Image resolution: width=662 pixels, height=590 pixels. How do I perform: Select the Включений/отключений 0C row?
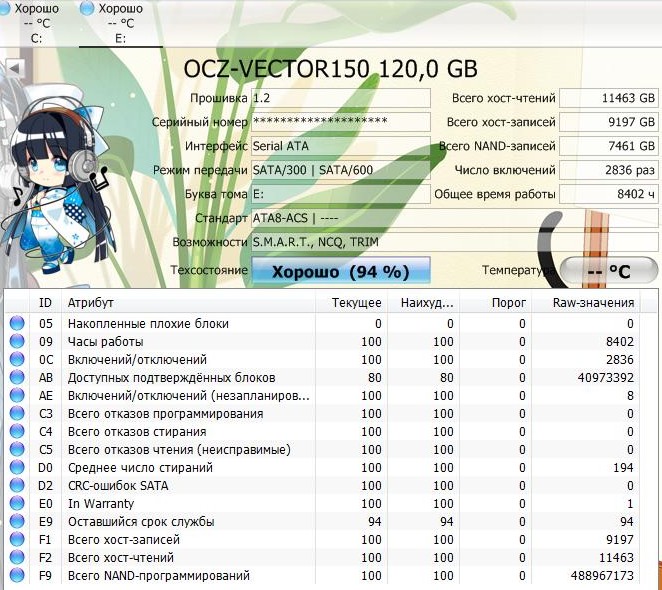tap(323, 359)
